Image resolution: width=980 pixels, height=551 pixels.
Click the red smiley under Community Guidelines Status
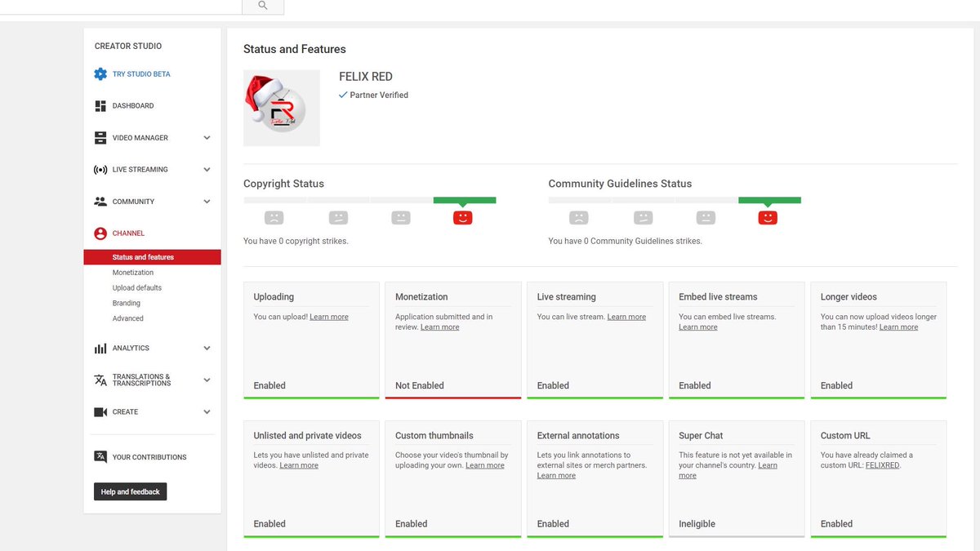click(x=768, y=218)
